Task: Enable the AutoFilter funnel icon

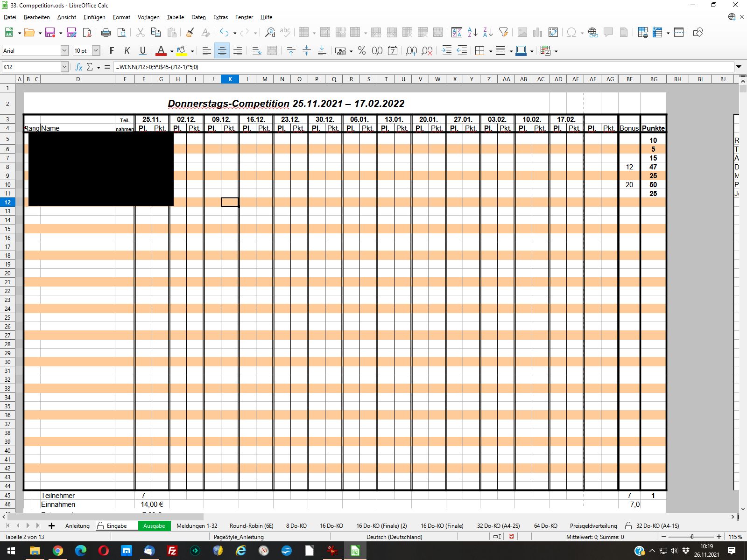Action: (x=503, y=32)
